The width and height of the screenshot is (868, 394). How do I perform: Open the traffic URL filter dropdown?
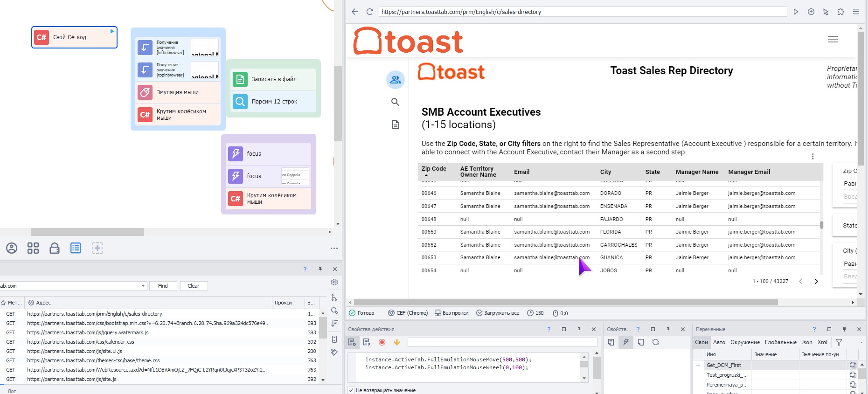(x=143, y=286)
